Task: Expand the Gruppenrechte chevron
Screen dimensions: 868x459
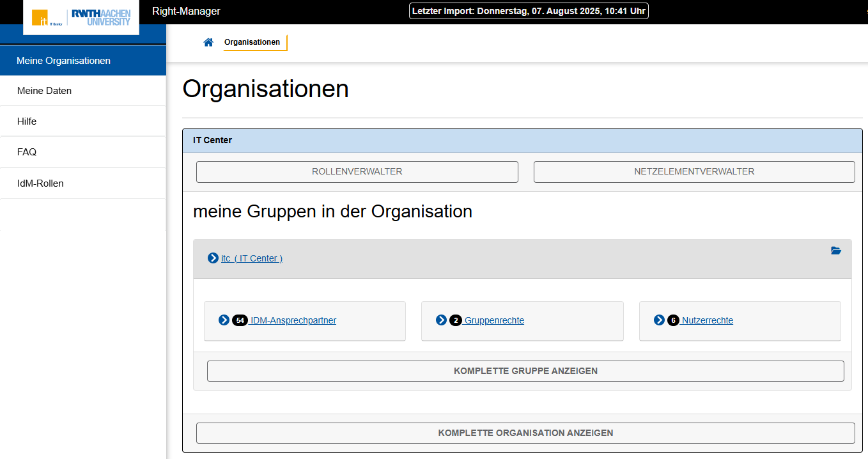Action: 440,320
